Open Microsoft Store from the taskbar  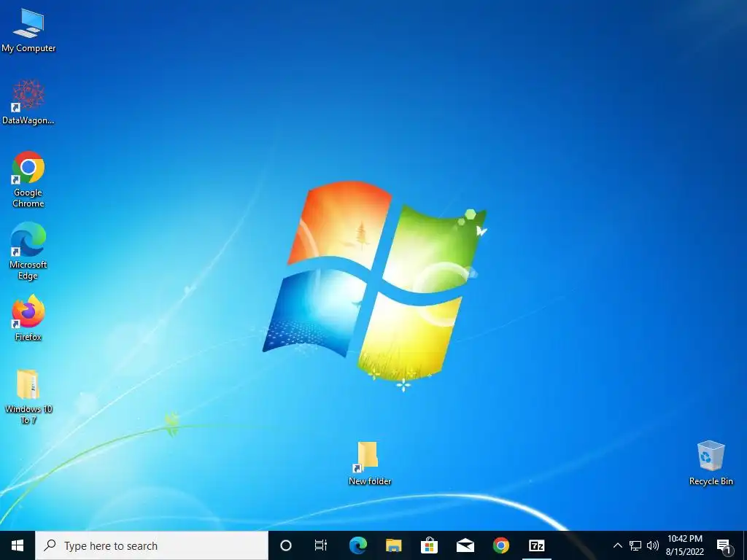pos(429,545)
